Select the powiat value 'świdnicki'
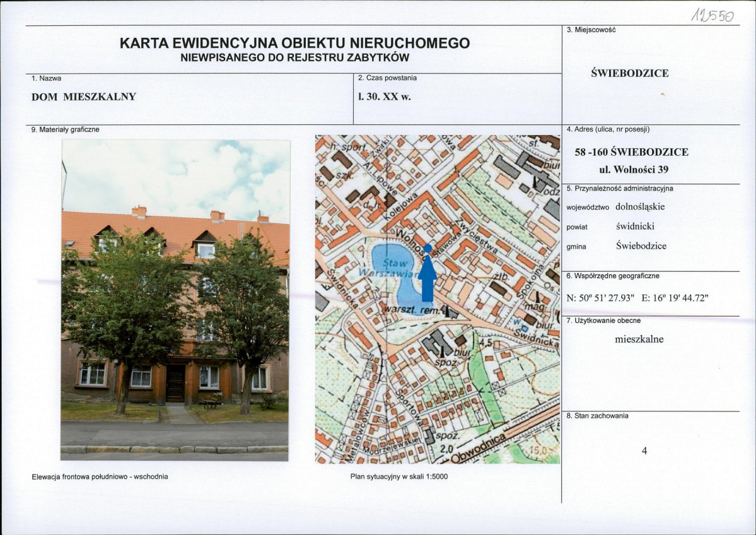The height and width of the screenshot is (535, 756). 635,226
